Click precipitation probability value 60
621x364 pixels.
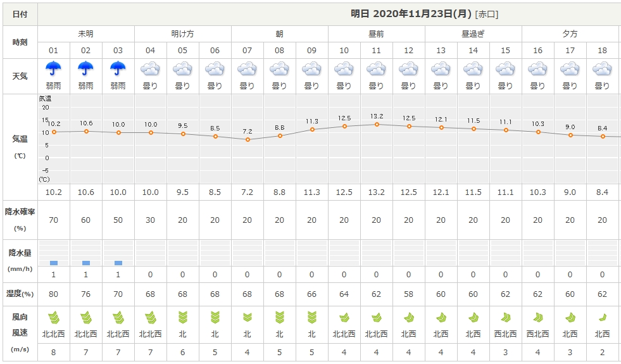pos(85,220)
